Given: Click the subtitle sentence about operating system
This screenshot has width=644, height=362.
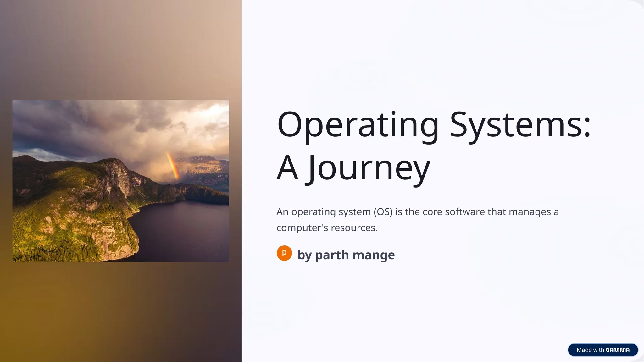Looking at the screenshot, I should [x=417, y=212].
